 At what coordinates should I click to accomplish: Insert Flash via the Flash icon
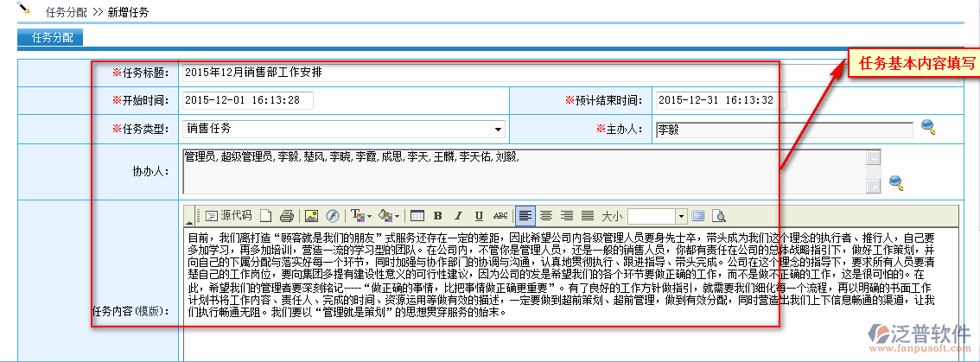[333, 216]
